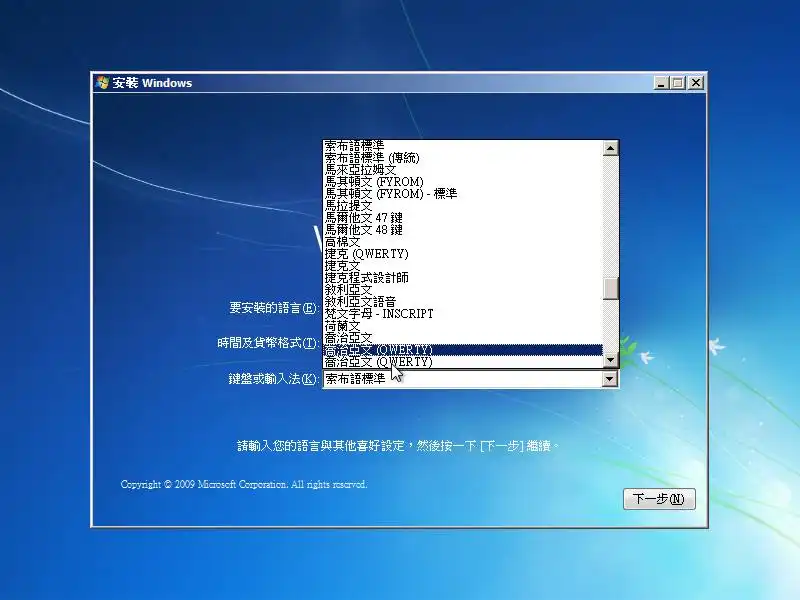Click the Windows setup icon in the title bar
The width and height of the screenshot is (800, 600).
pyautogui.click(x=102, y=83)
